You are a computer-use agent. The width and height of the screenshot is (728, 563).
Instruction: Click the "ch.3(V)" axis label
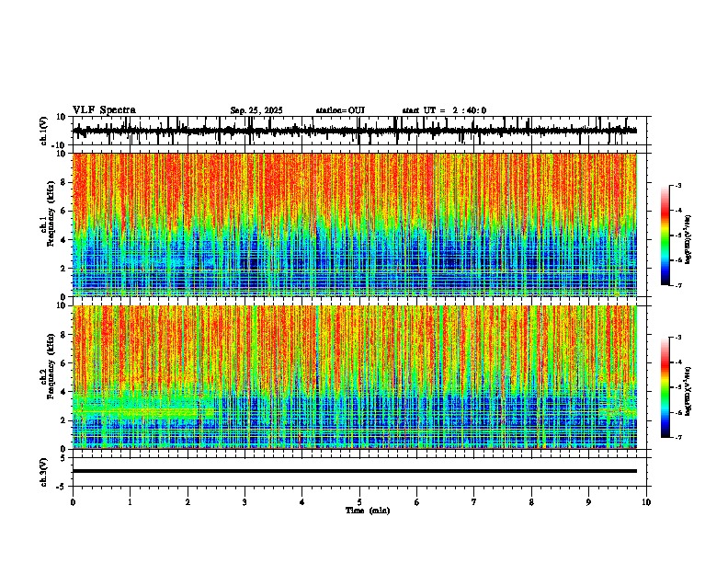tap(43, 473)
